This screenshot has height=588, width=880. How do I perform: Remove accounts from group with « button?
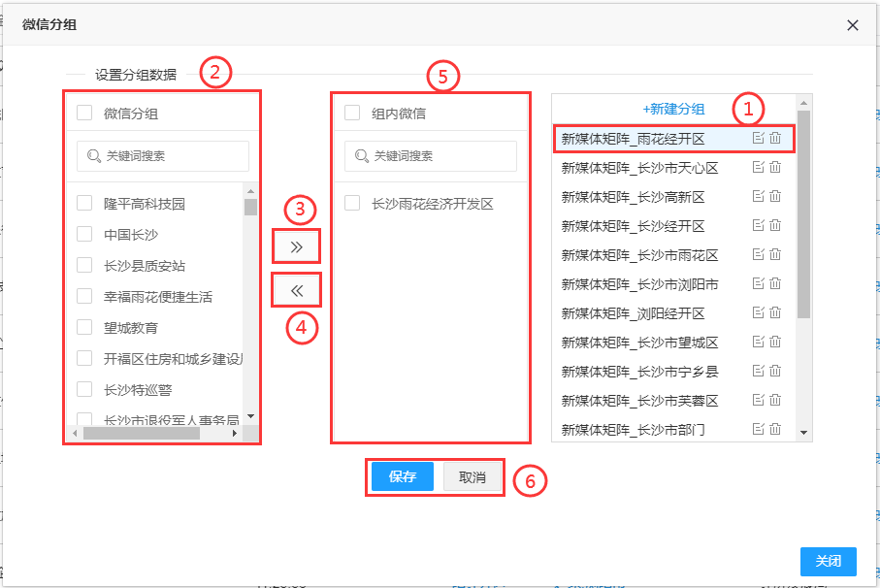click(x=297, y=289)
